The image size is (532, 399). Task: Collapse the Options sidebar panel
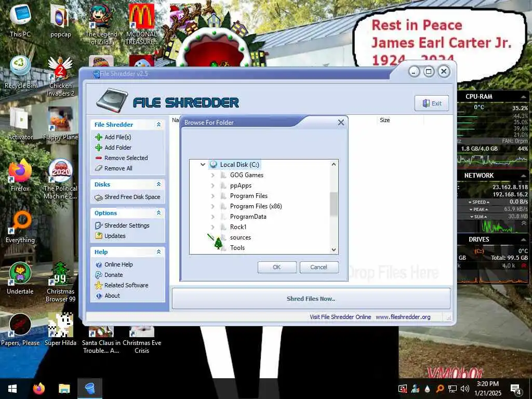pyautogui.click(x=158, y=212)
